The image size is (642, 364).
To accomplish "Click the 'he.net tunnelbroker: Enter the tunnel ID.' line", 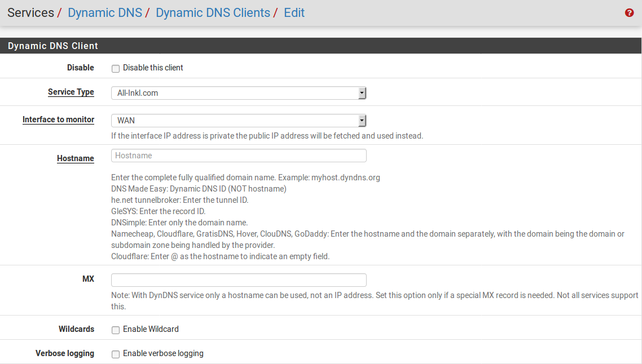I will coord(180,200).
